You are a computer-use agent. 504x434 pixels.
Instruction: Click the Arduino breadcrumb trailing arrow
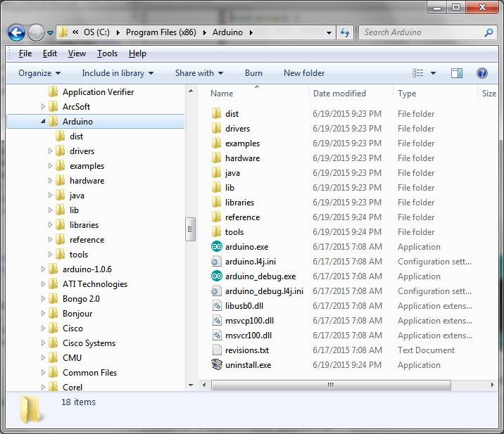coord(251,33)
